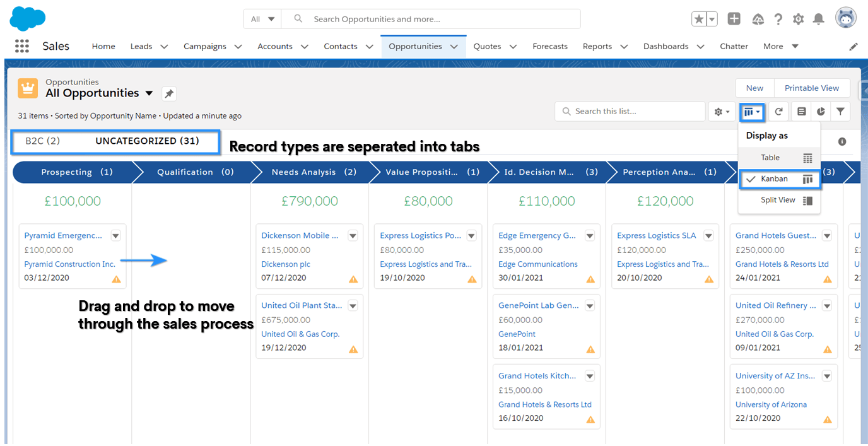Choose Table display option
Viewport: 868px width, 446px height.
point(779,158)
